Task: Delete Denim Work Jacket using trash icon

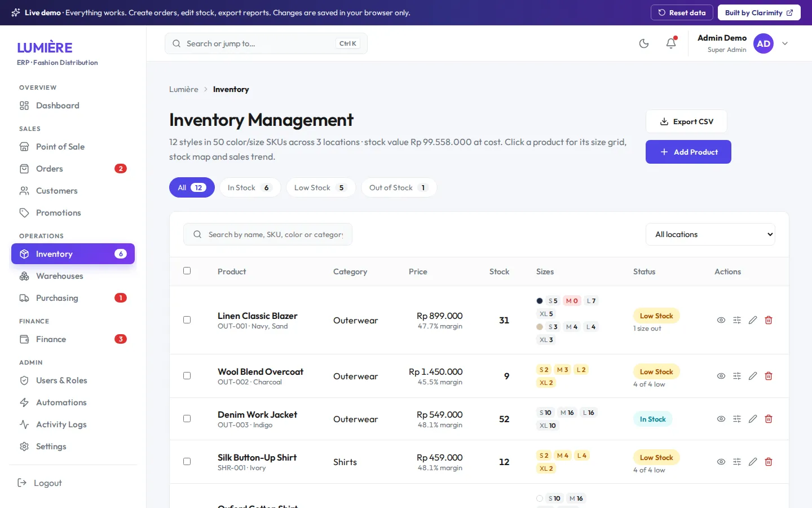Action: click(769, 419)
